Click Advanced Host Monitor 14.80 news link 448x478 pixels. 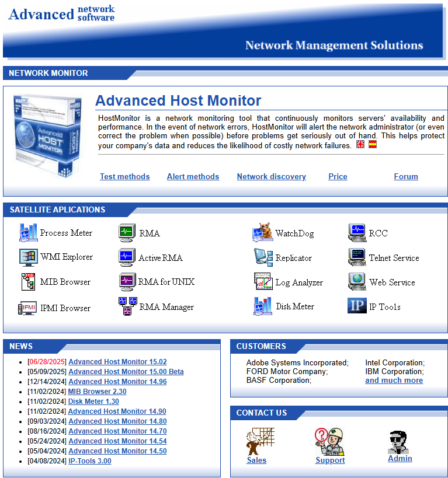click(x=117, y=421)
